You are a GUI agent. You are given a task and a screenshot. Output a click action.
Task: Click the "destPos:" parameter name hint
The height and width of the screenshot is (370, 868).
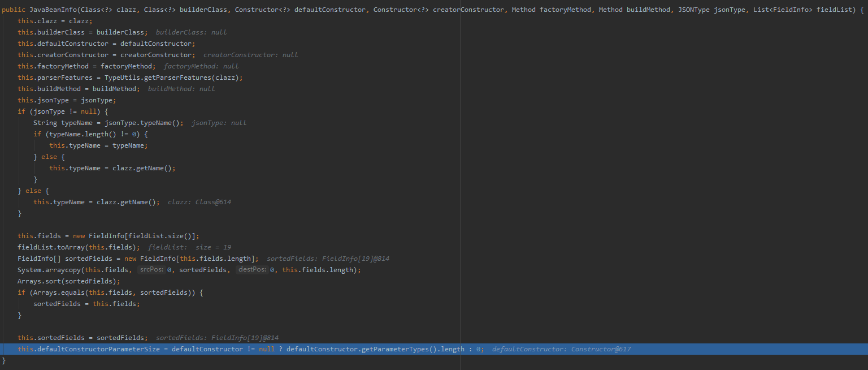pyautogui.click(x=251, y=270)
